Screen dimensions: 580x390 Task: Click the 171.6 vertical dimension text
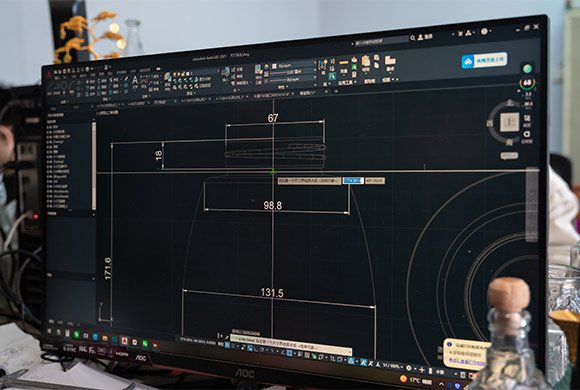coord(107,269)
